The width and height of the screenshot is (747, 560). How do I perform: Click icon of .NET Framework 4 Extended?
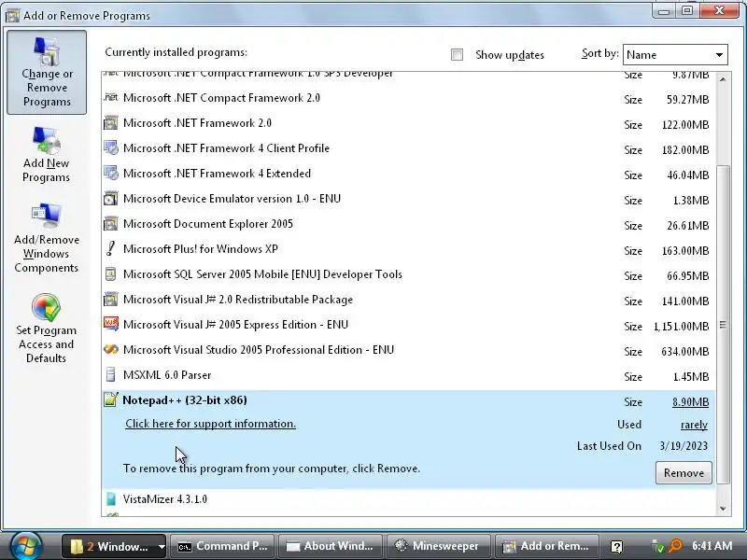[110, 174]
